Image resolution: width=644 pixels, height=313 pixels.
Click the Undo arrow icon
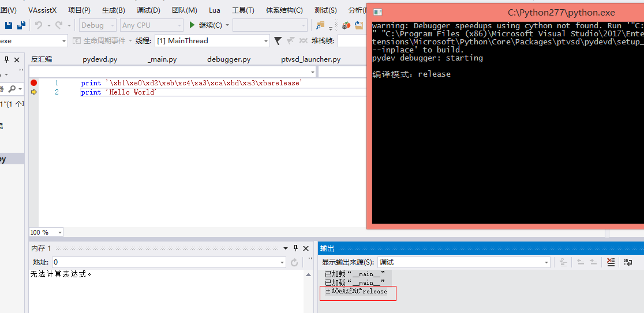(39, 25)
